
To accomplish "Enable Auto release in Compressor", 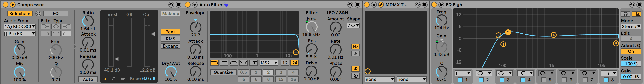I will pos(88,79).
